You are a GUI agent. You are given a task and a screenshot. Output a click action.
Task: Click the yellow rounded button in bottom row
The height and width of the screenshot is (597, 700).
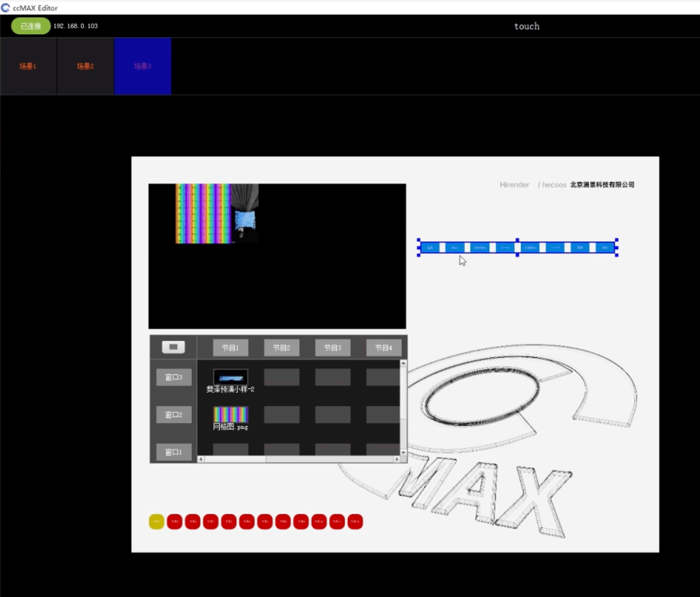156,522
